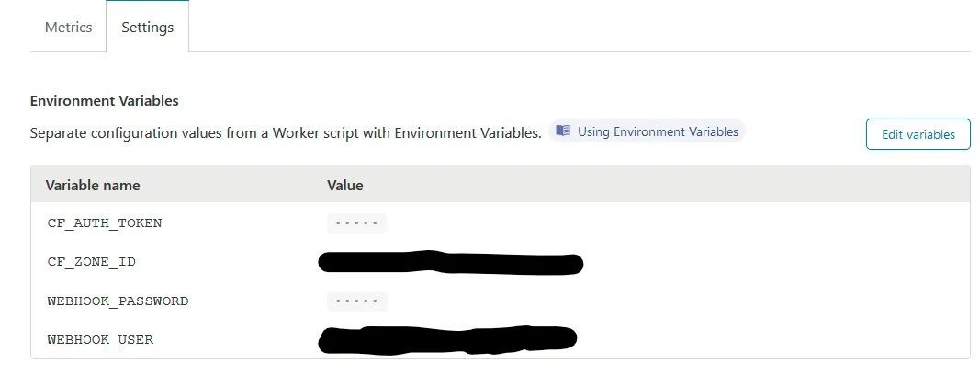
Task: Select the CF_AUTH_TOKEN variable name
Action: point(105,223)
